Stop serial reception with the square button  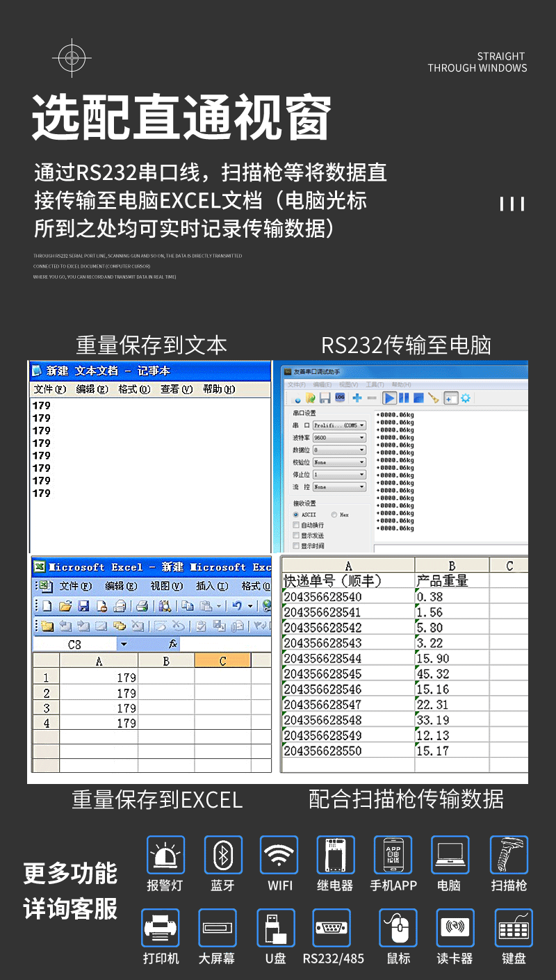[x=420, y=397]
